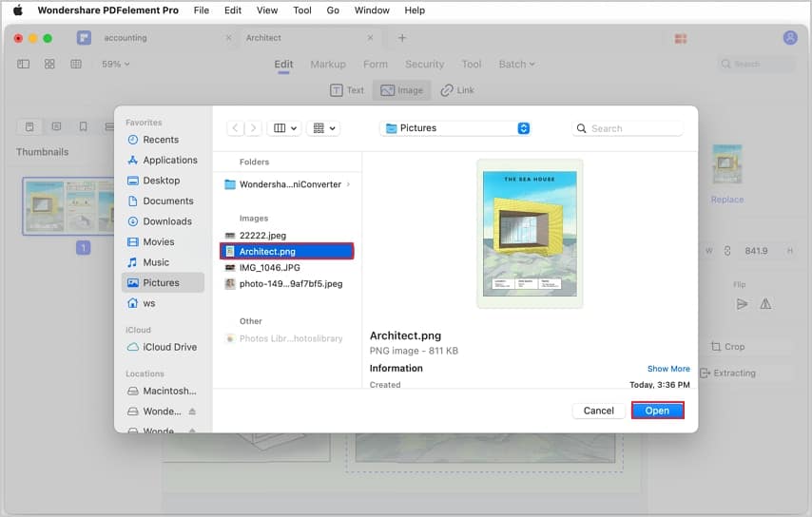Viewport: 812px width, 517px height.
Task: Select Movies in sidebar
Action: click(162, 241)
